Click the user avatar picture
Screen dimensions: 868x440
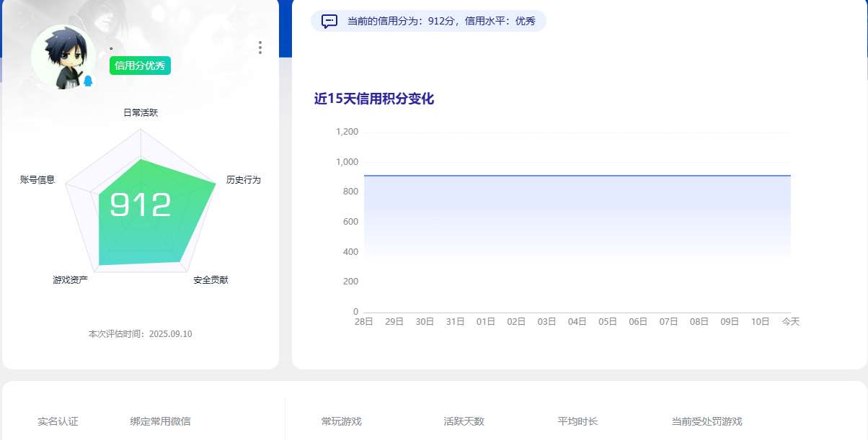(63, 57)
